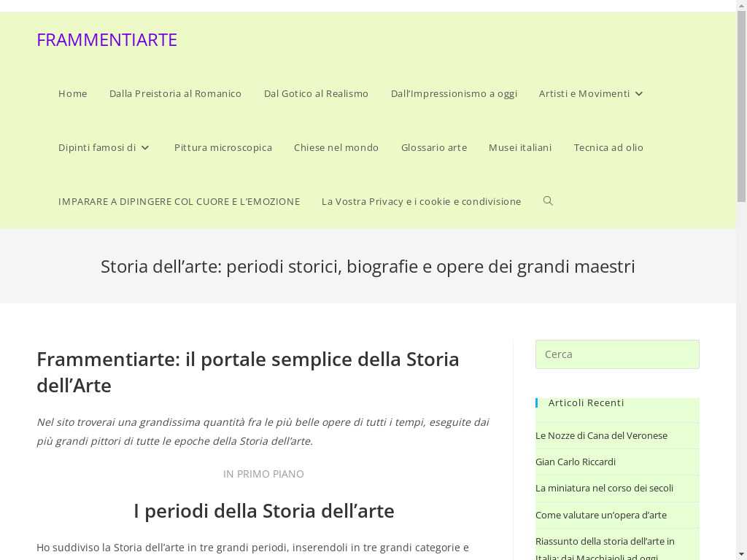Open Glossario arte menu item

click(x=434, y=147)
